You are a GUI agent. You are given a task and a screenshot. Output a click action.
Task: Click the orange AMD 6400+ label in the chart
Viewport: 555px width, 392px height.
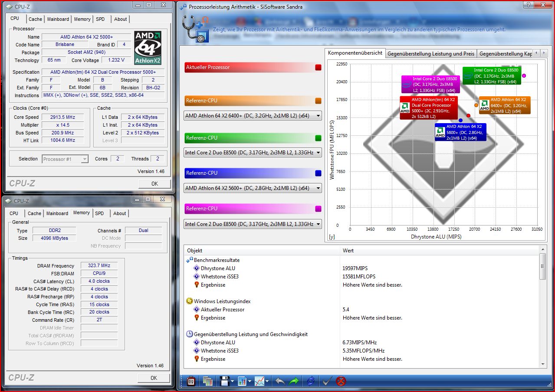click(x=505, y=105)
